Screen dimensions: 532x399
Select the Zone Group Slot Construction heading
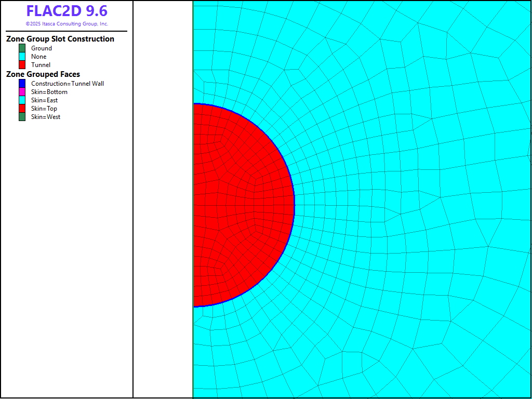[60, 39]
